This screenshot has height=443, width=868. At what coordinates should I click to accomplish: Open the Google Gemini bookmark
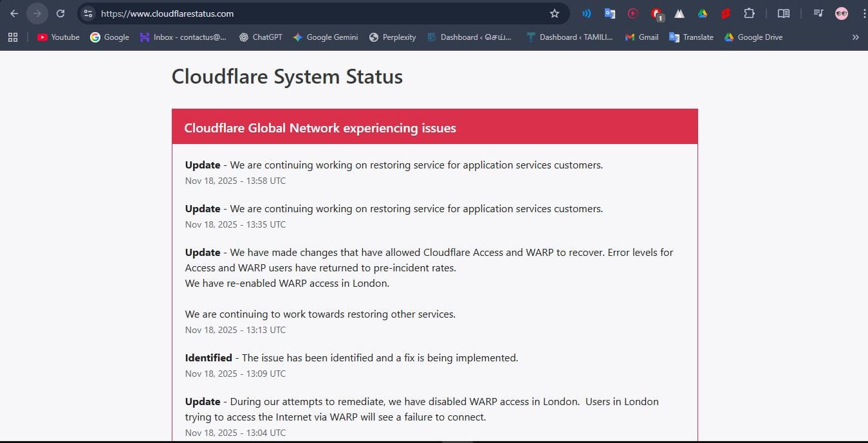[325, 37]
